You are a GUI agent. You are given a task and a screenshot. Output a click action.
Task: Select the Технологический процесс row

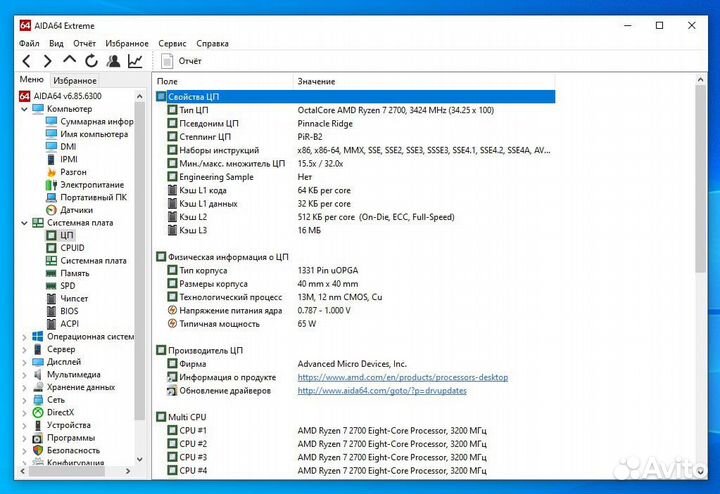355,297
